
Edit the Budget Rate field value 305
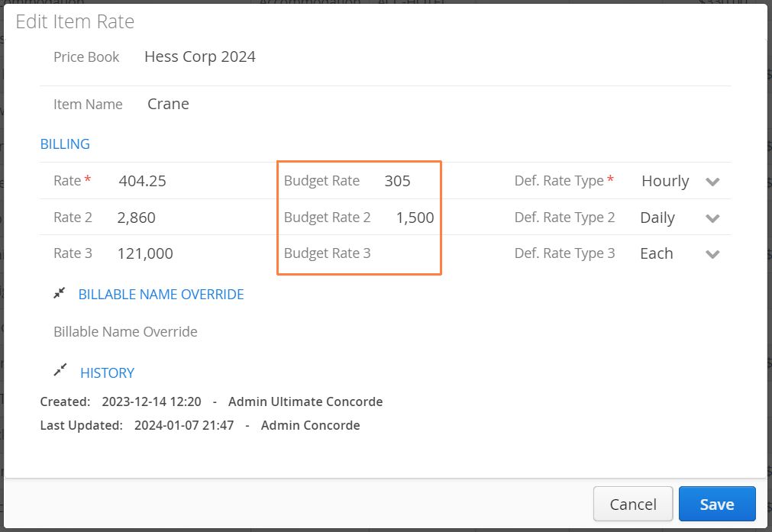coord(397,181)
